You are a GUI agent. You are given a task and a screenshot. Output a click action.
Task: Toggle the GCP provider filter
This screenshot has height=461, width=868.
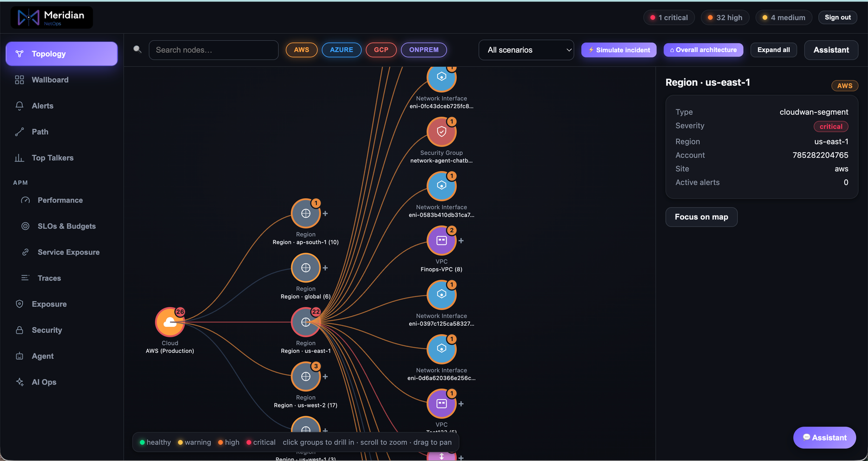point(381,50)
